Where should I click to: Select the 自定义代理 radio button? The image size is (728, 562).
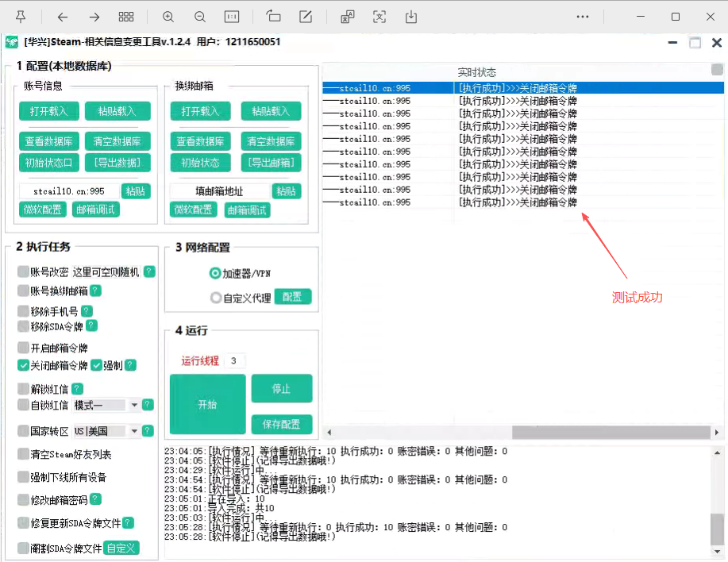tap(215, 298)
